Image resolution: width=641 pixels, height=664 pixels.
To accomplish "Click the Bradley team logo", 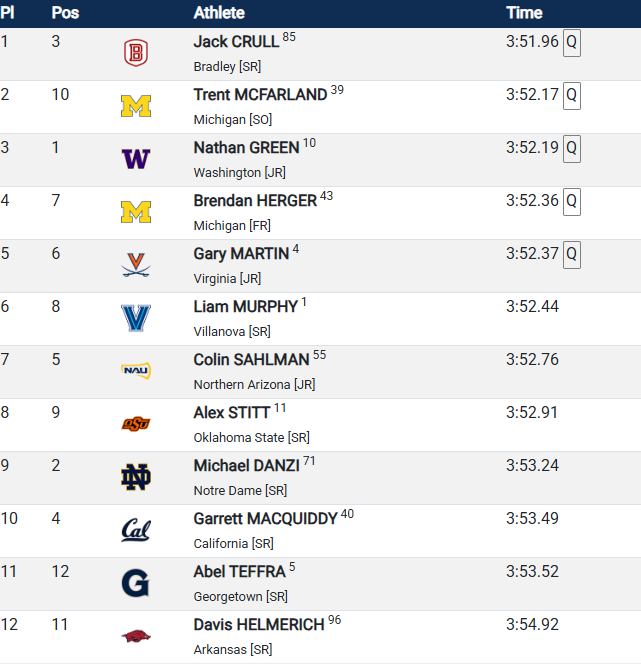I will [136, 53].
